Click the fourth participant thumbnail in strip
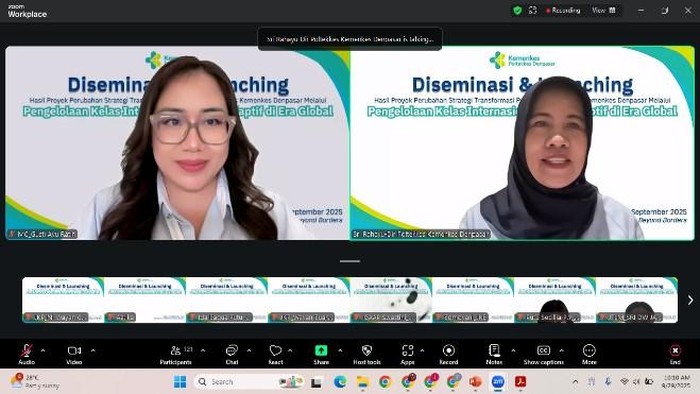This screenshot has height=394, width=700. (309, 300)
